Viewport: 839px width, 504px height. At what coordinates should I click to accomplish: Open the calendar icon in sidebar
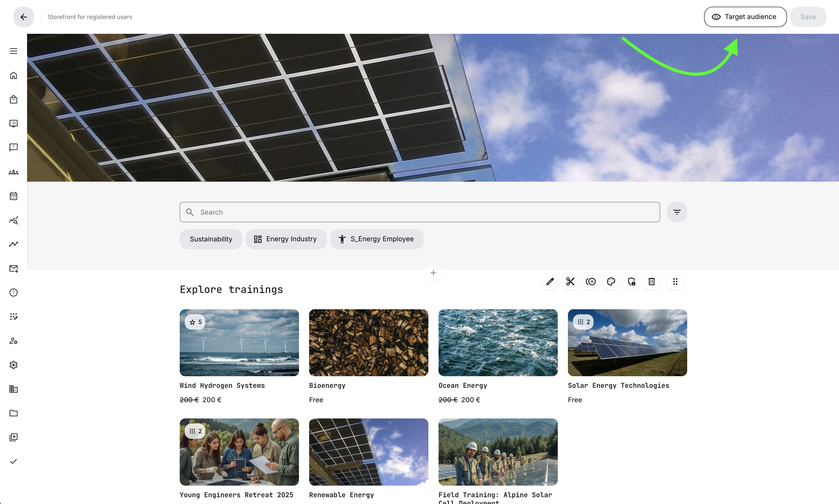[14, 196]
